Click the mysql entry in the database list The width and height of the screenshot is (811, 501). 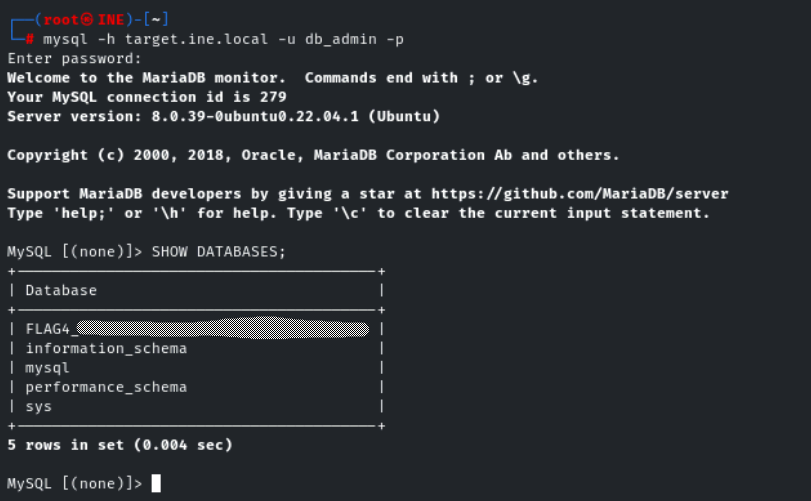[47, 367]
